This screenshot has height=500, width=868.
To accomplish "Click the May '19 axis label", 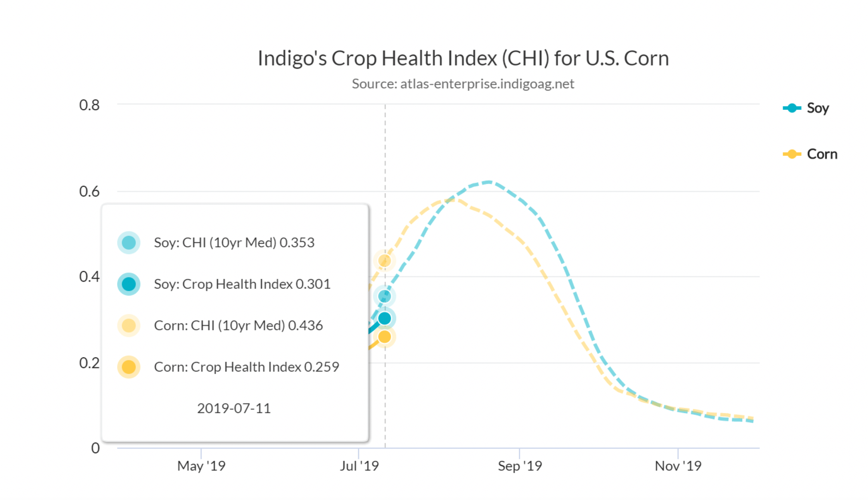I will pyautogui.click(x=201, y=466).
